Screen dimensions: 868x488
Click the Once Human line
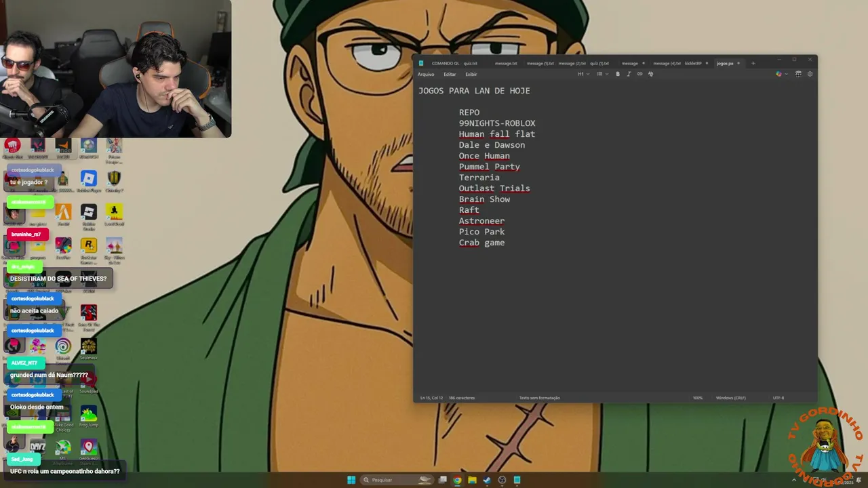(484, 156)
